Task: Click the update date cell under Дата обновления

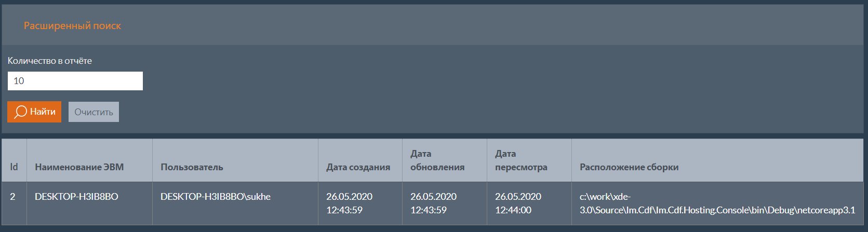Action: pos(444,203)
